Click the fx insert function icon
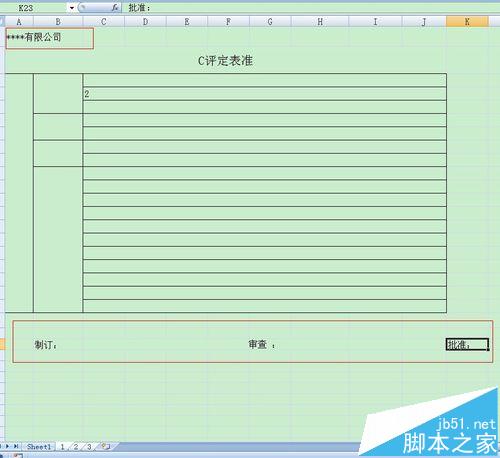This screenshot has height=458, width=500. [115, 8]
